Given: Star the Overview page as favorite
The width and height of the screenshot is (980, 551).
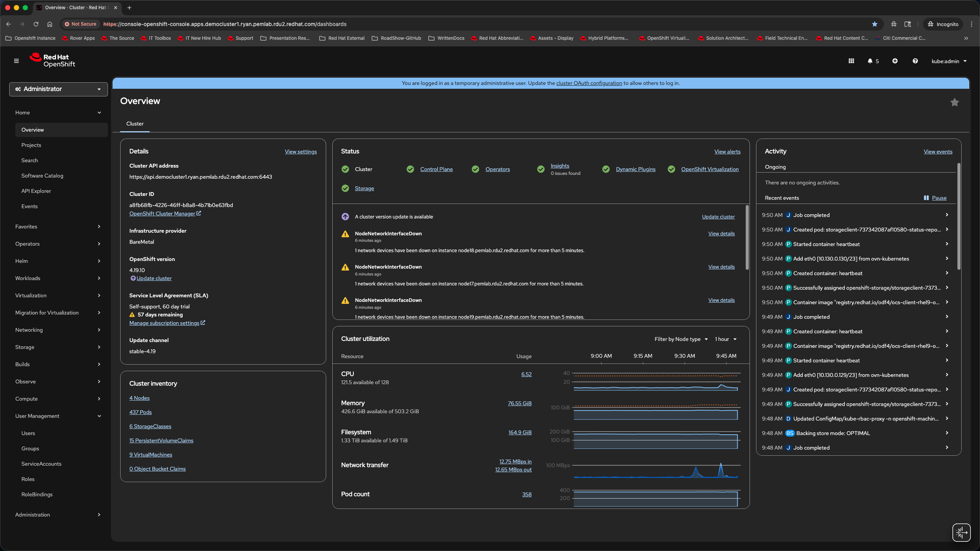Looking at the screenshot, I should tap(955, 102).
